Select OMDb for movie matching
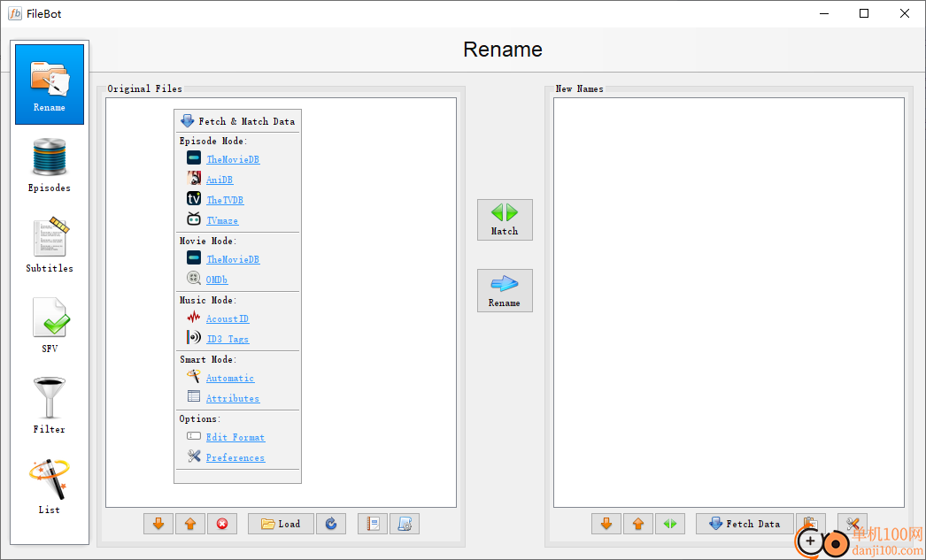926x560 pixels. [217, 279]
